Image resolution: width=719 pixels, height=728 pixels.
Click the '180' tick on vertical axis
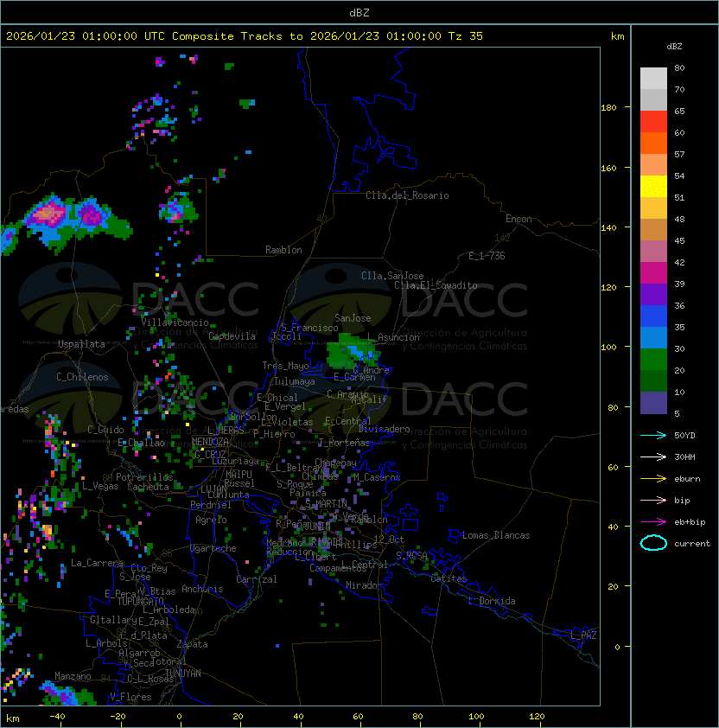608,107
